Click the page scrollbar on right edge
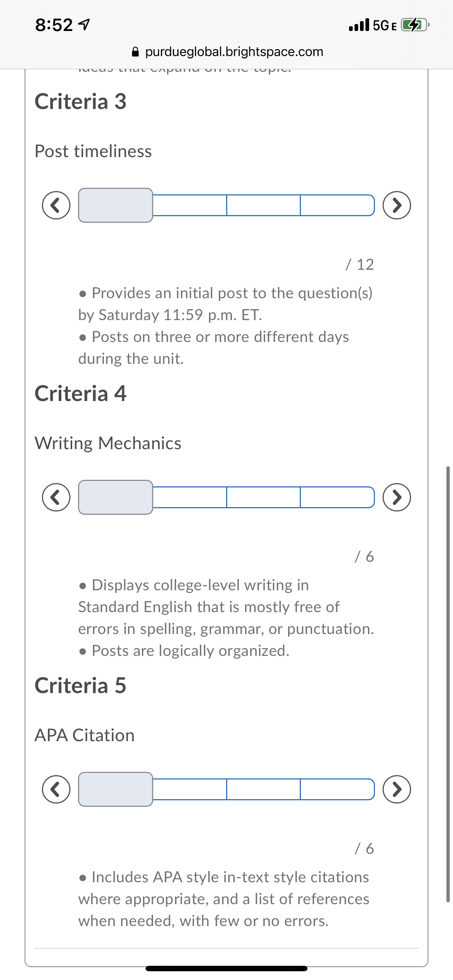453x980 pixels. pyautogui.click(x=448, y=685)
